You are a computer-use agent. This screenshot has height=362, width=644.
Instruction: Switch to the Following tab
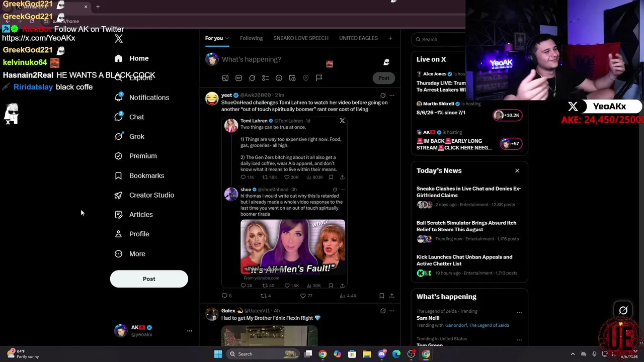(251, 38)
